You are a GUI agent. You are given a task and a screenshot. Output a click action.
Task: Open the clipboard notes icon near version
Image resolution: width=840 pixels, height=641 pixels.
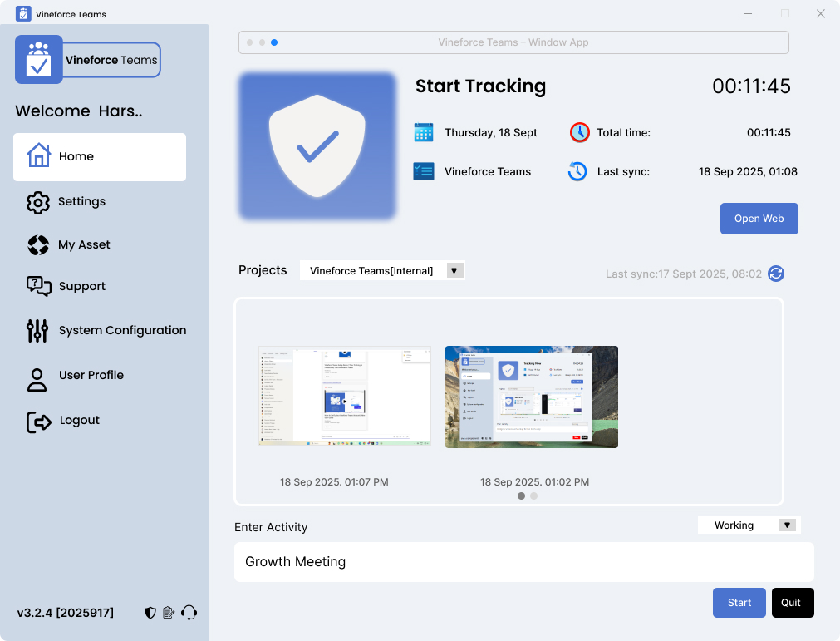(x=169, y=612)
